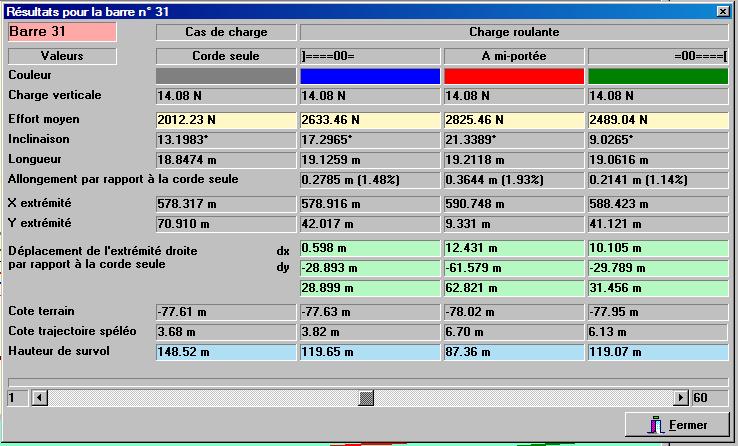738x446 pixels.
Task: Click the Y extrémité value 42.017 m
Action: tap(370, 224)
